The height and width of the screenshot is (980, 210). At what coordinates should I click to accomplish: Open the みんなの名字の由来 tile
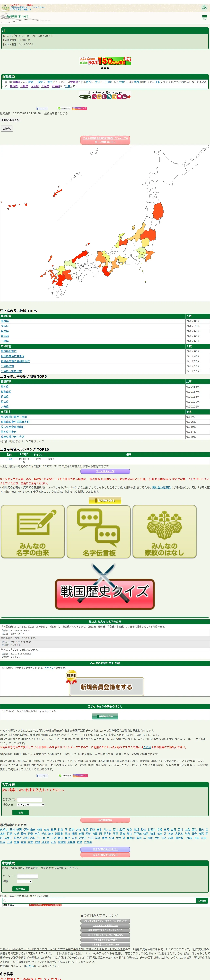(x=33, y=531)
